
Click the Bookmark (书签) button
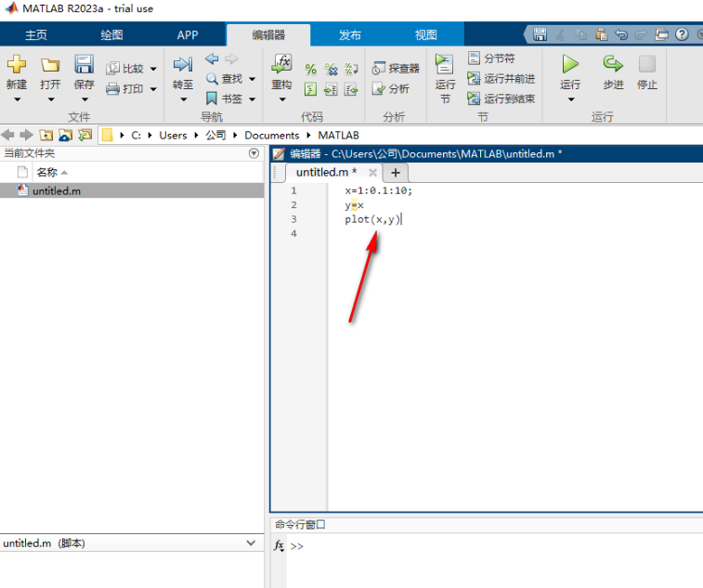pos(224,98)
